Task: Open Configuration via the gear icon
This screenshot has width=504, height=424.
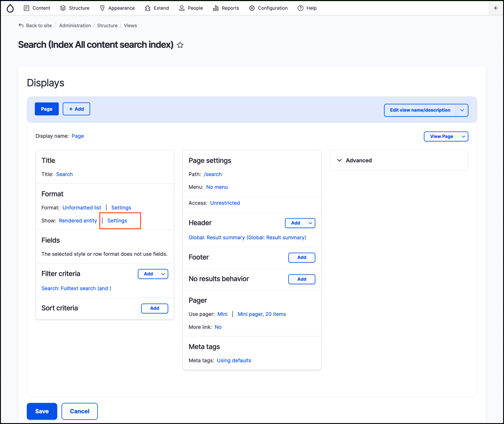Action: 252,8
